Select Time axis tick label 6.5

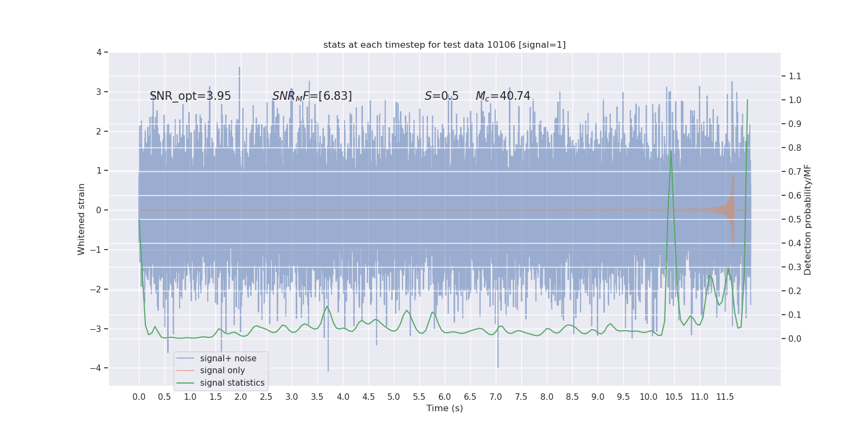(x=470, y=397)
